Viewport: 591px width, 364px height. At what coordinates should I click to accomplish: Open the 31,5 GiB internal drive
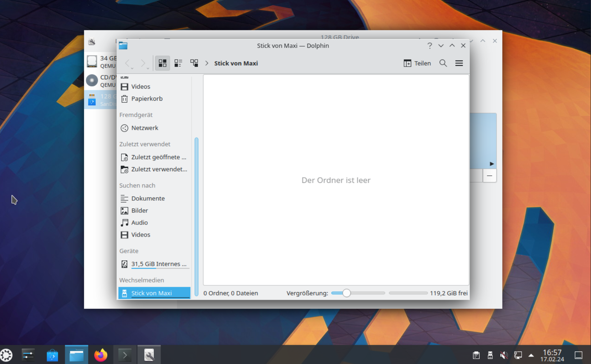[x=158, y=264]
